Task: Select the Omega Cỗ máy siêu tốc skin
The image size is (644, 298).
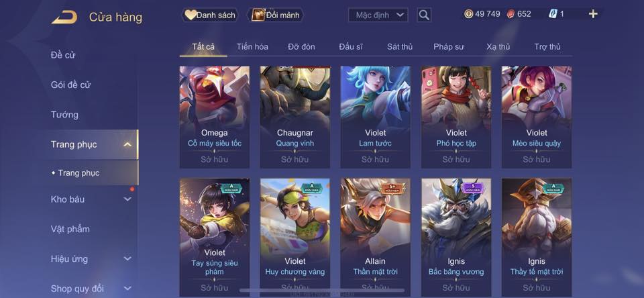Action: click(x=215, y=117)
